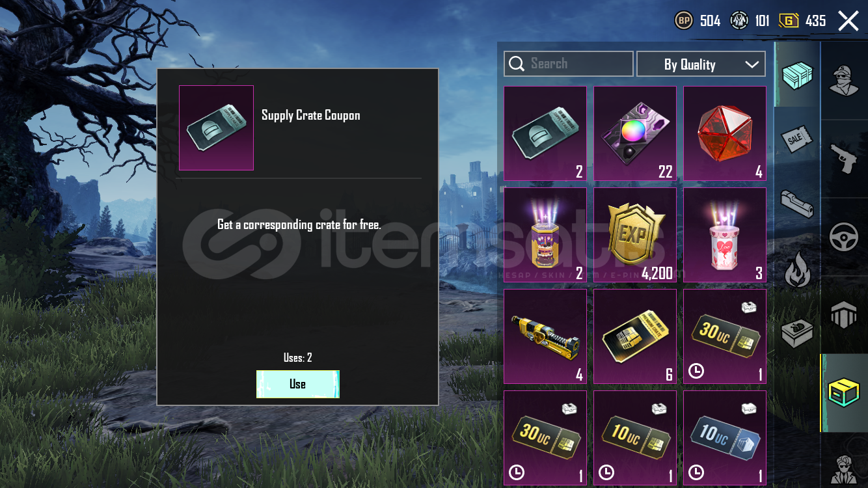Select the golden gun skin item
The height and width of the screenshot is (488, 868).
pyautogui.click(x=545, y=336)
